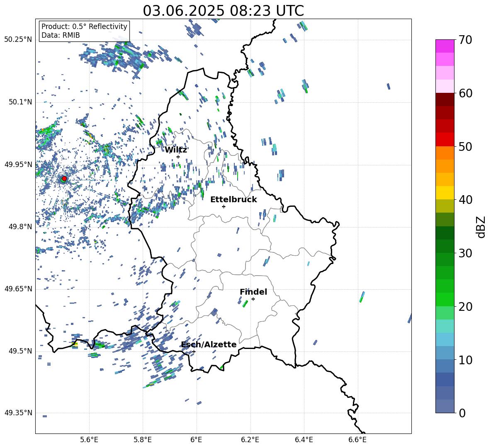The image size is (491, 448).
Task: Click the 49.65°N latitude label
Action: click(18, 288)
